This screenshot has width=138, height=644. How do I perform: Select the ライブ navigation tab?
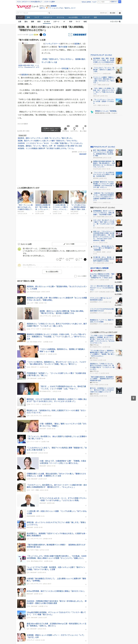[37, 17]
